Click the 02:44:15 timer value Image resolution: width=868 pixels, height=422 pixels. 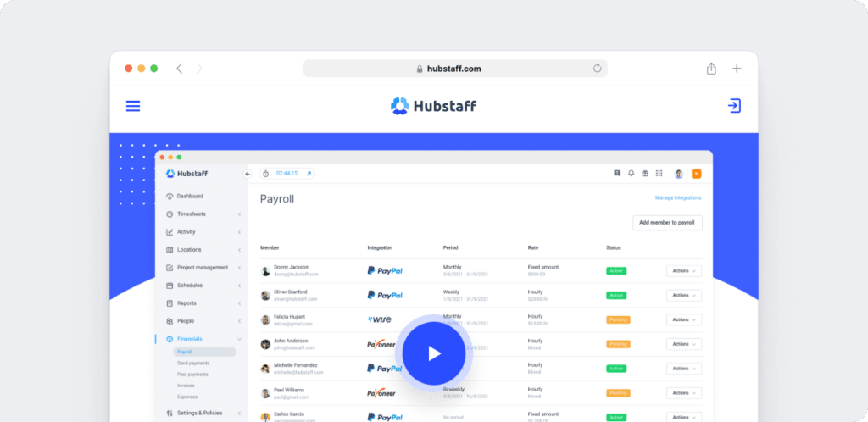coord(287,174)
